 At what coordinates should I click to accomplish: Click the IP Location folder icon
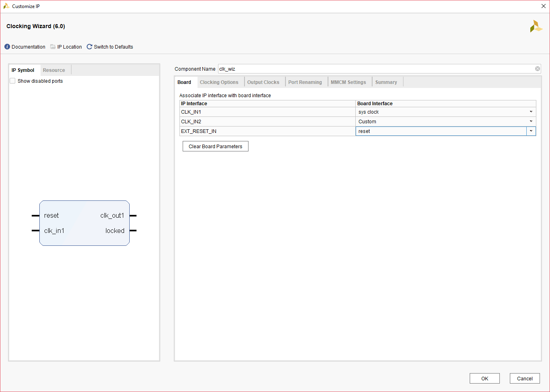53,47
